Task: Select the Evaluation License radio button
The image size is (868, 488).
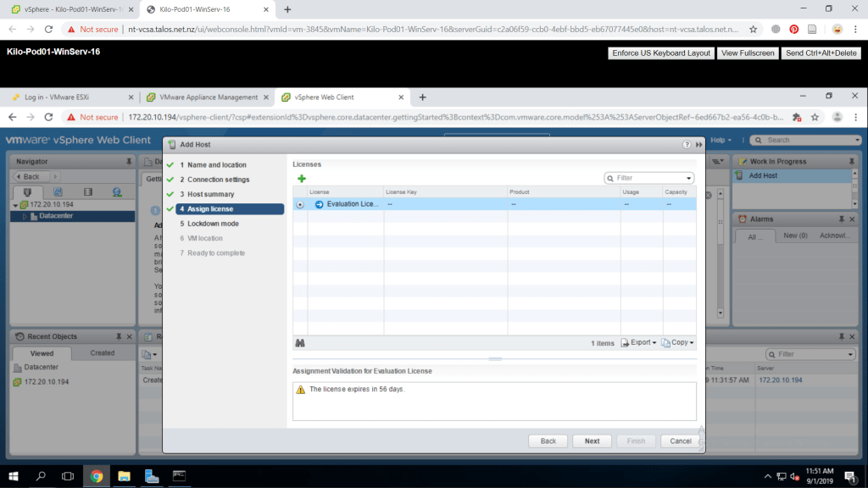Action: click(x=300, y=204)
